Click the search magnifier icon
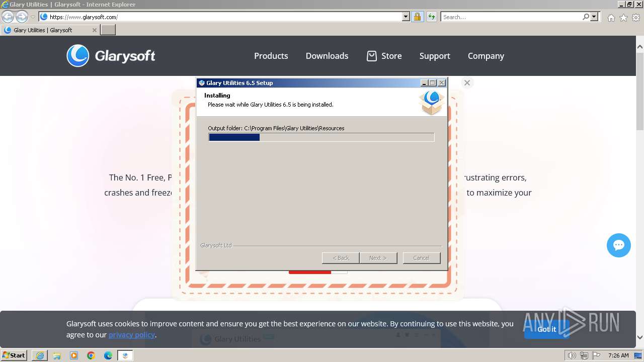644x362 pixels. (x=586, y=17)
